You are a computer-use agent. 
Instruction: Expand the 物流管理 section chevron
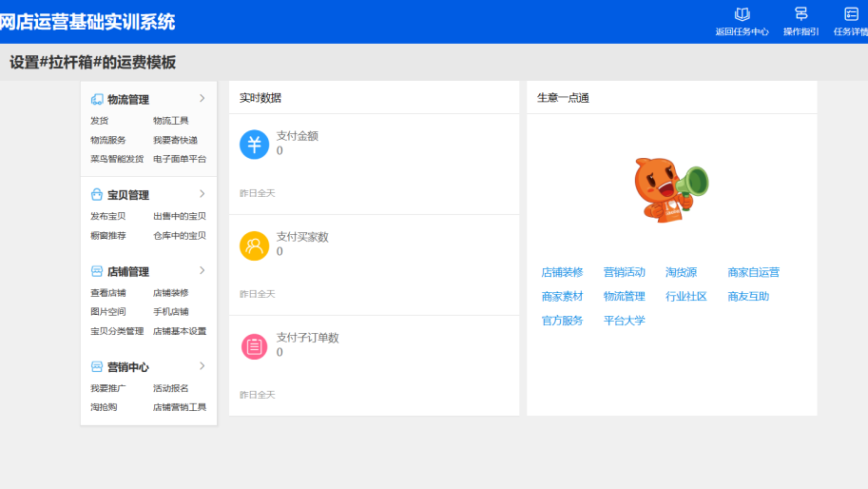click(203, 99)
